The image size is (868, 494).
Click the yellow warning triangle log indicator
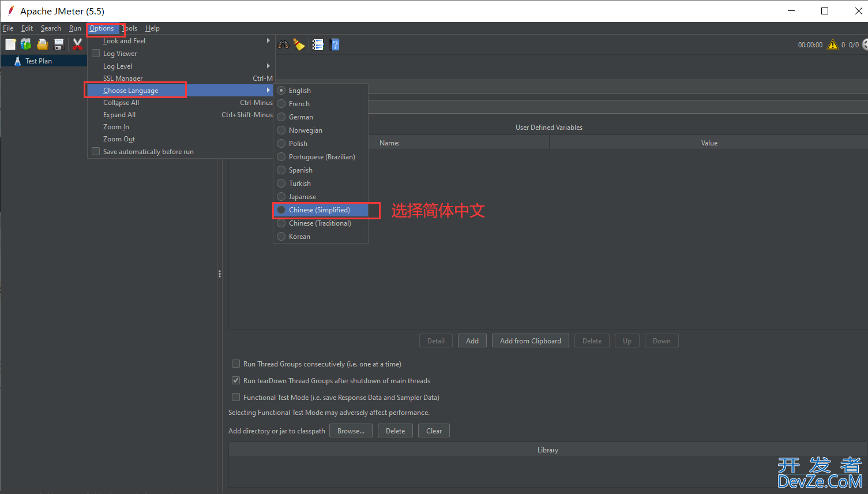[833, 44]
